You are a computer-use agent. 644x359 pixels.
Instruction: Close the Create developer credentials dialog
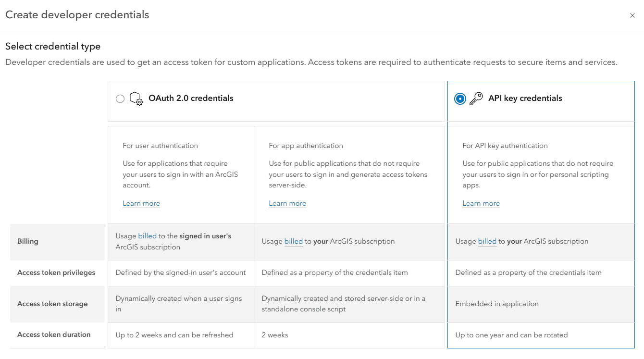(632, 15)
